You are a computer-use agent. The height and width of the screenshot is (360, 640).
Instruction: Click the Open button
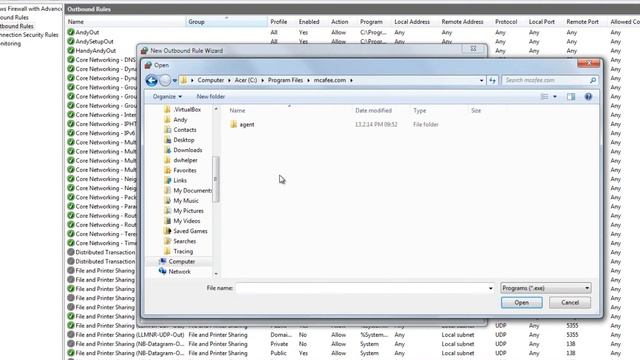click(522, 303)
